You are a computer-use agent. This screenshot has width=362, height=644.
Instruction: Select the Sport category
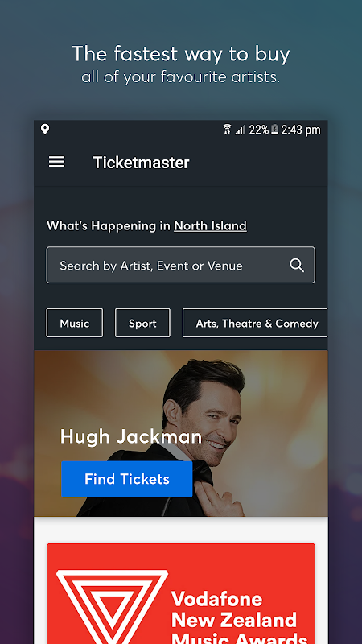[x=142, y=324]
